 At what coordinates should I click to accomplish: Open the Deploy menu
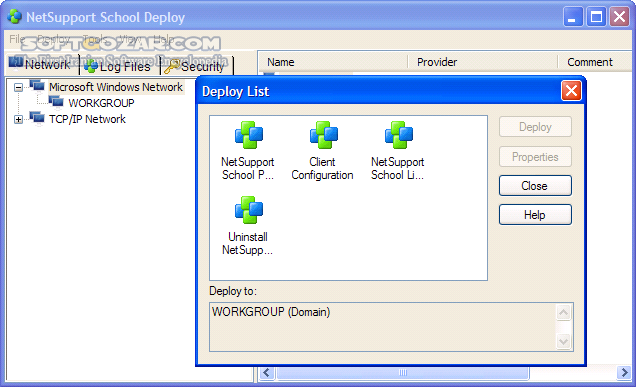tap(54, 39)
